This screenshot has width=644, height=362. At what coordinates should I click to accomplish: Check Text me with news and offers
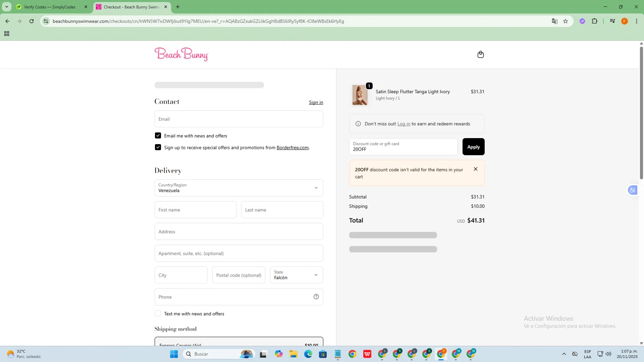[x=158, y=314]
